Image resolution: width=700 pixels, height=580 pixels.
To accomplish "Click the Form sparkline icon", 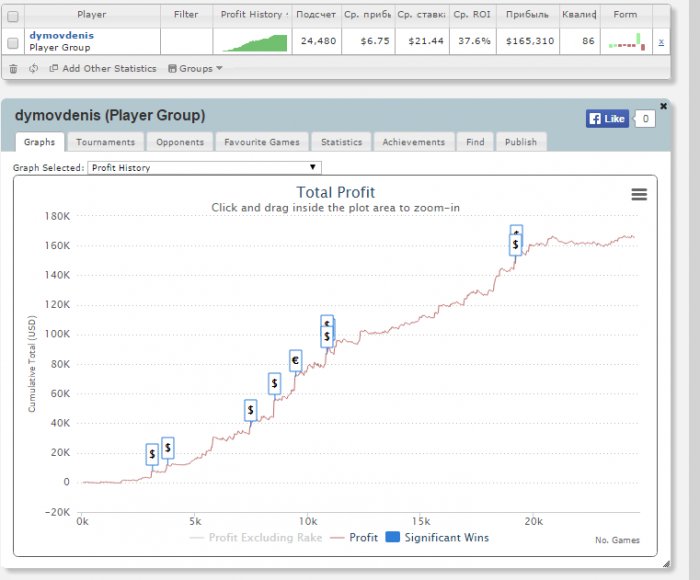I will (627, 42).
